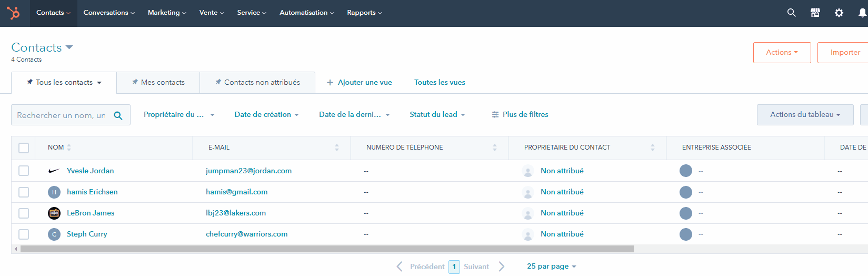Screen dimensions: 868x276
Task: Open the Vente menu
Action: [212, 13]
